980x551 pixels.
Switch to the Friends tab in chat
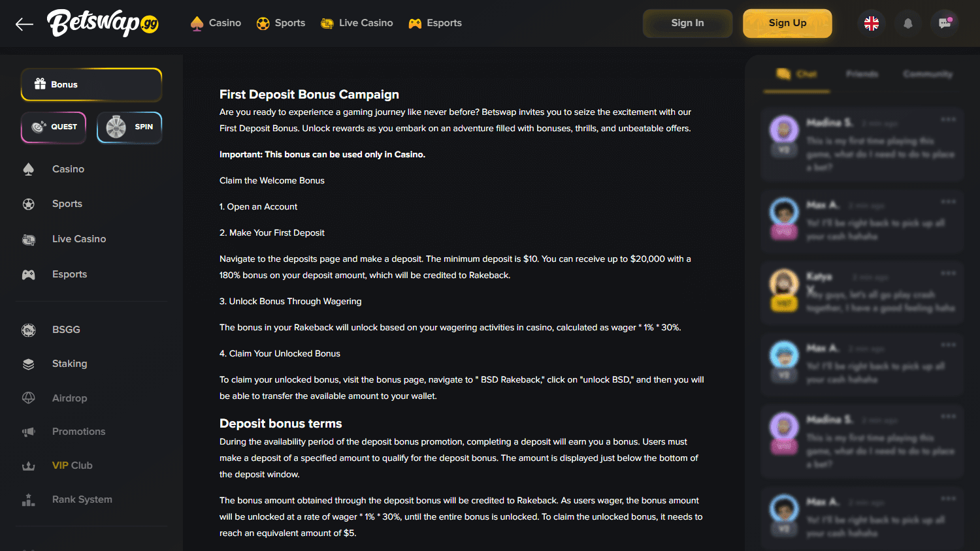coord(862,74)
